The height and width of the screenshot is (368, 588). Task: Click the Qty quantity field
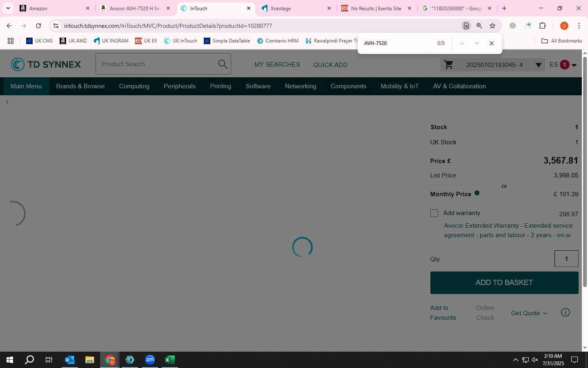(x=566, y=259)
